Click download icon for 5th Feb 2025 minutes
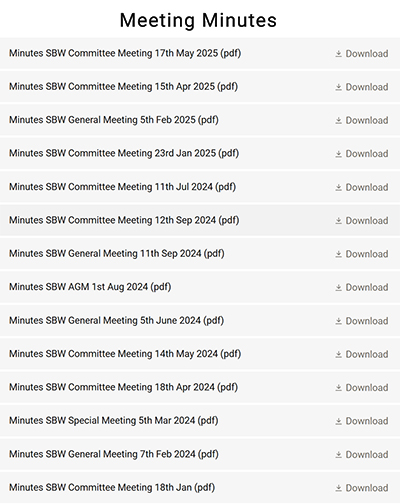Image resolution: width=400 pixels, height=504 pixels. 338,120
